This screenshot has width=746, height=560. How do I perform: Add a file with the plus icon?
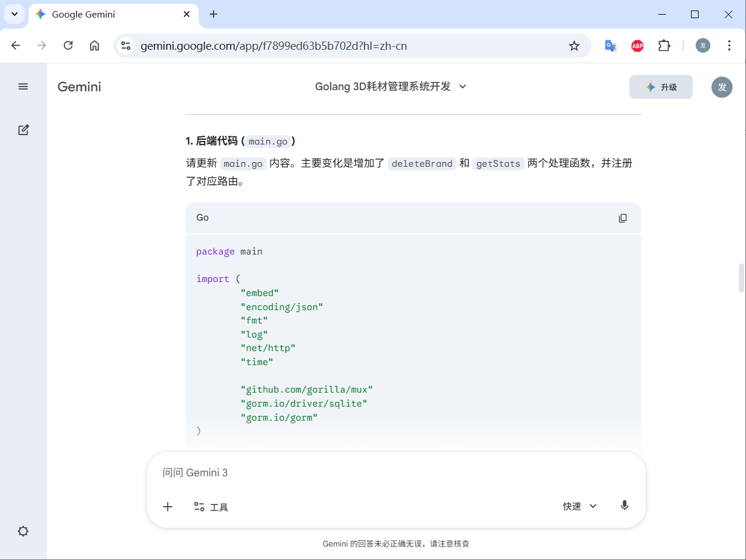click(168, 507)
